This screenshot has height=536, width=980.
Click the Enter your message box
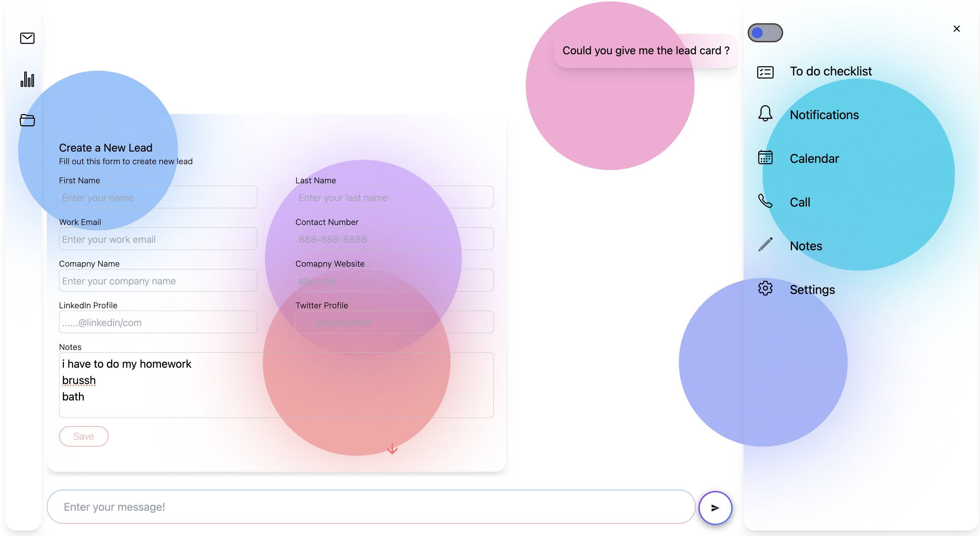coord(371,507)
